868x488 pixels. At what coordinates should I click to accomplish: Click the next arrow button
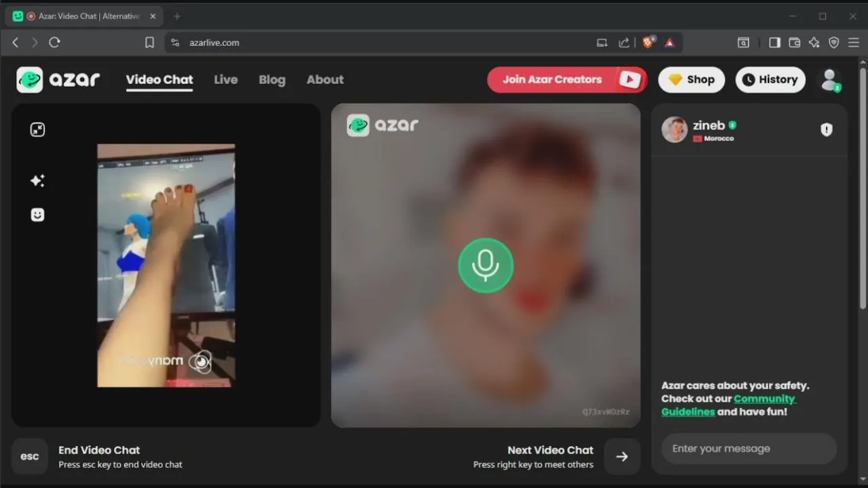(622, 456)
